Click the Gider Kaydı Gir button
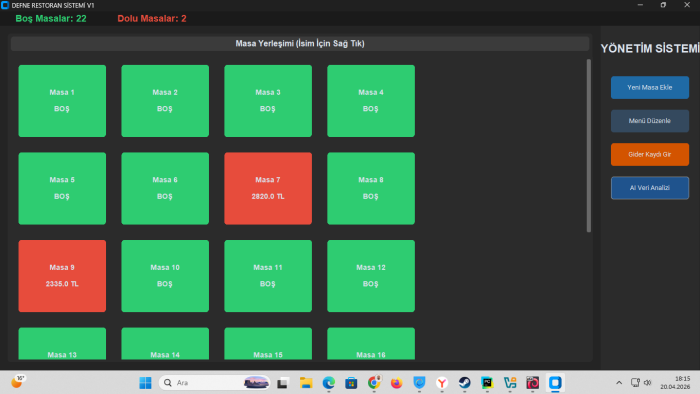700x394 pixels. click(x=650, y=154)
